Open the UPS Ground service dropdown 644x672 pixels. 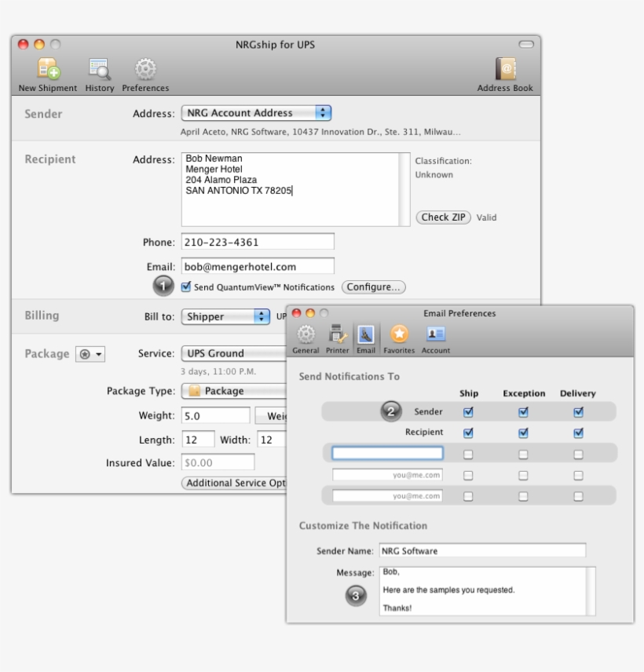[x=234, y=353]
